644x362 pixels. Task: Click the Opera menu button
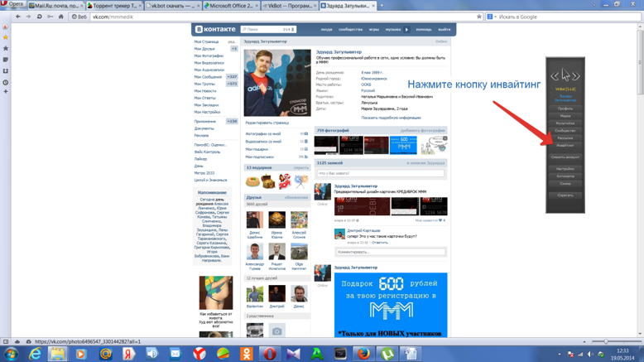pyautogui.click(x=12, y=3)
